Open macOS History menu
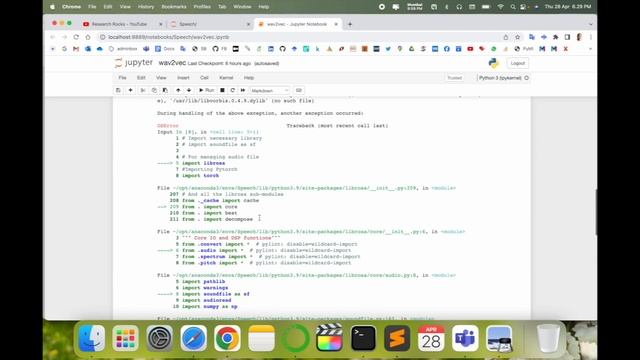The width and height of the screenshot is (640, 360). (146, 7)
